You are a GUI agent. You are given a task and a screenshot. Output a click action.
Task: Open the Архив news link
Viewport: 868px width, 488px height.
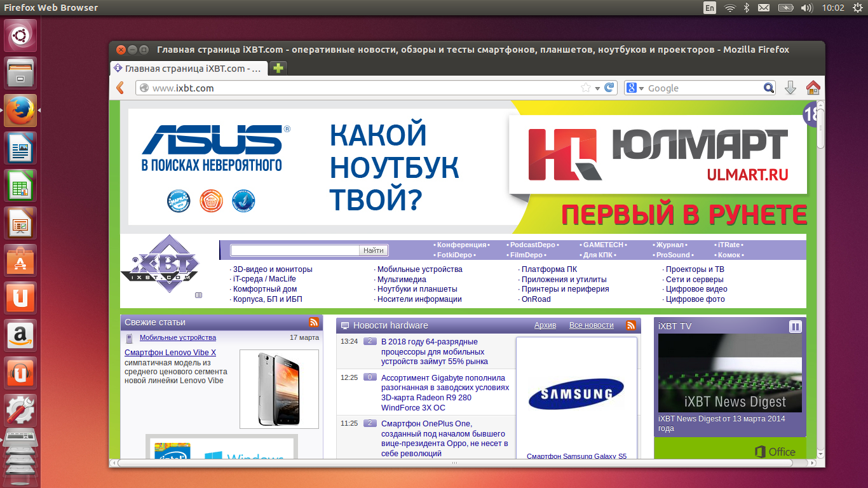point(545,325)
